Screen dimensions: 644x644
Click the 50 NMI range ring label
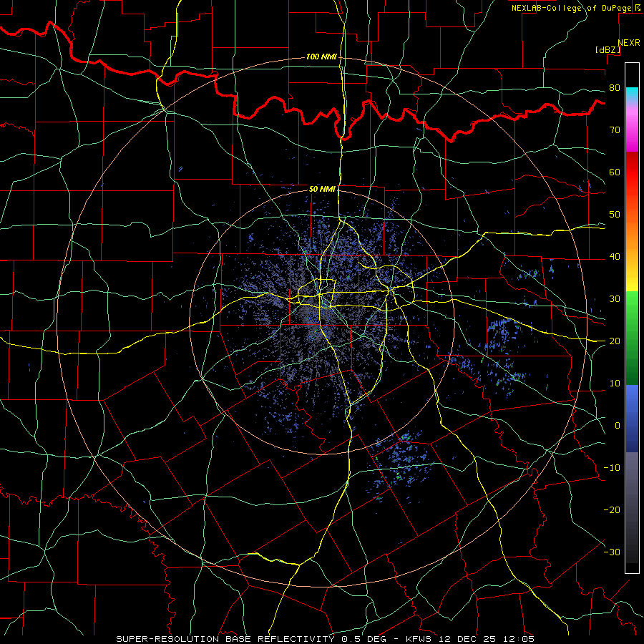(322, 190)
